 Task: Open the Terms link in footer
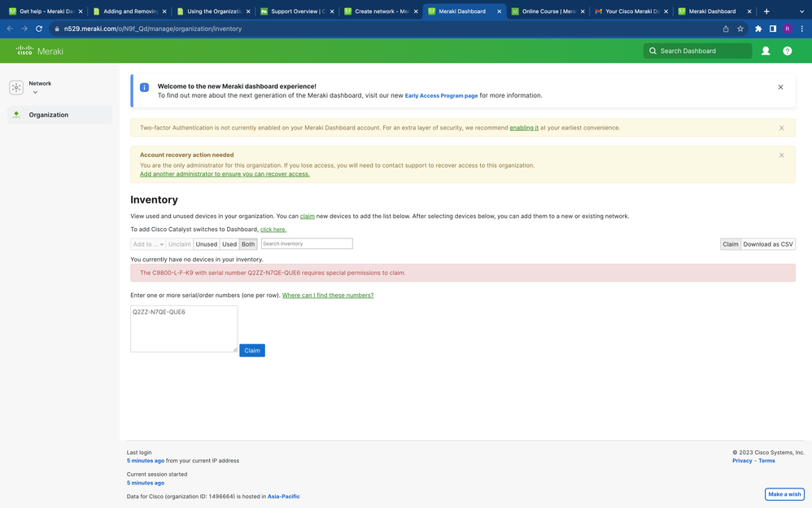[x=767, y=461]
